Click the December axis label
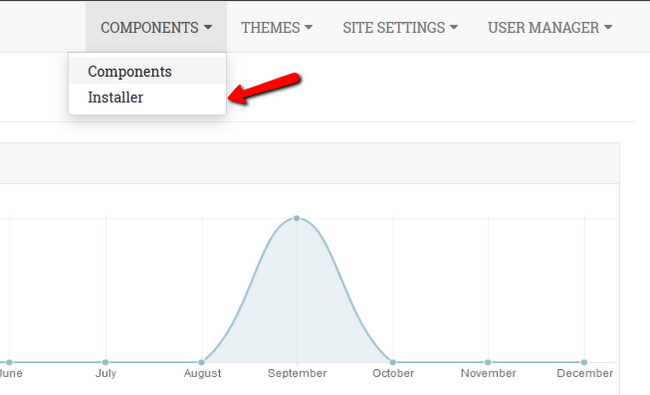The width and height of the screenshot is (650, 395). point(585,373)
